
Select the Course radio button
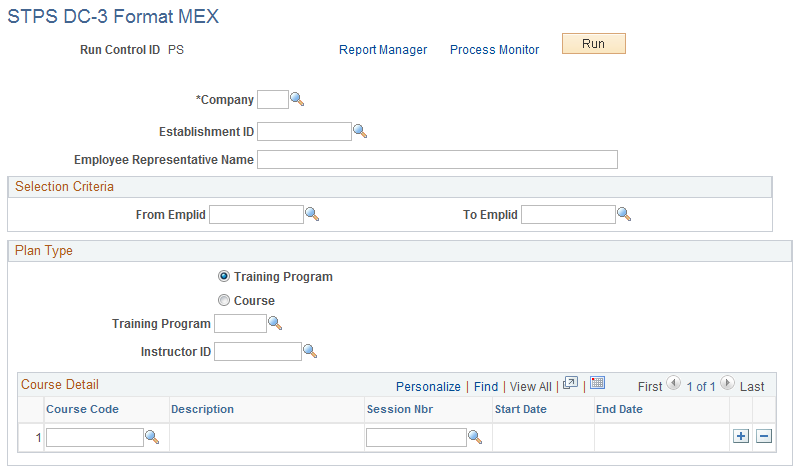(x=224, y=300)
